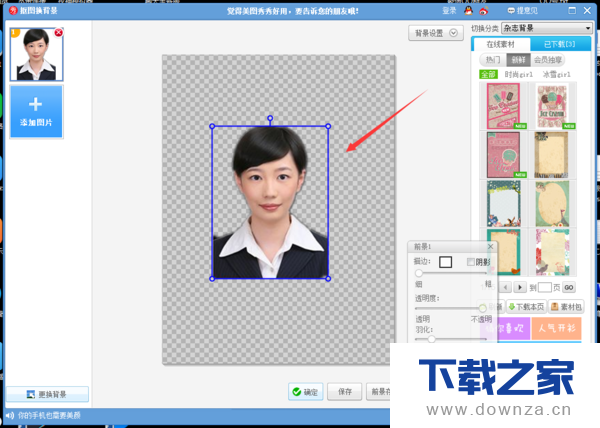The height and width of the screenshot is (428, 600).
Task: Go to next page of backgrounds
Action: (x=520, y=287)
